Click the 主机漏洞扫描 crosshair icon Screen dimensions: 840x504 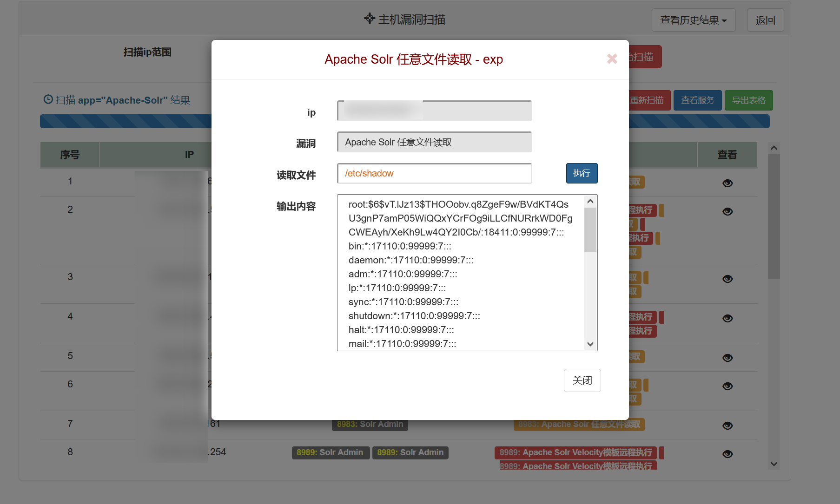[370, 19]
